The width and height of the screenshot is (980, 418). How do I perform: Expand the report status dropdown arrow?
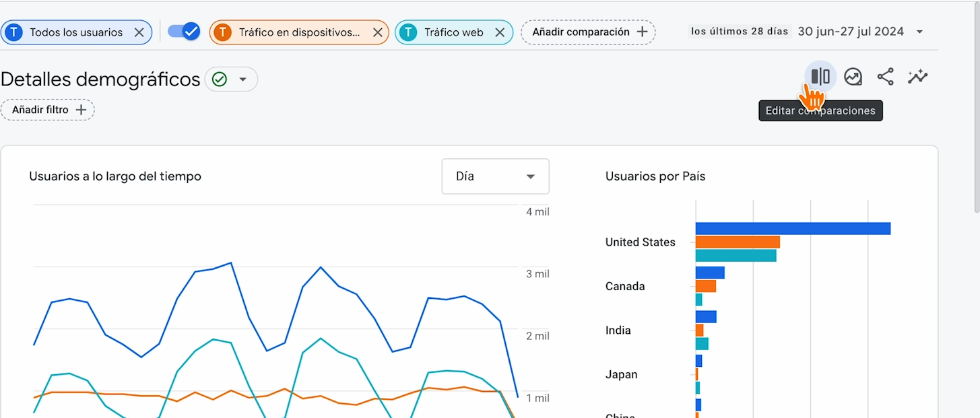pos(243,79)
